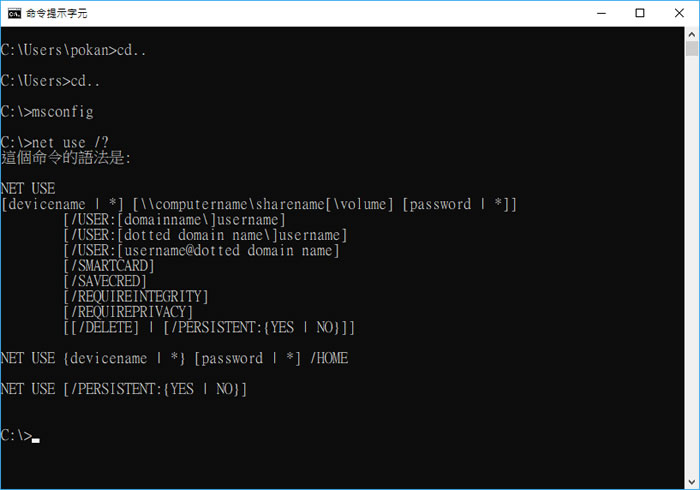This screenshot has width=700, height=490.
Task: Click the blinking cursor at C:\> prompt
Action: point(36,441)
